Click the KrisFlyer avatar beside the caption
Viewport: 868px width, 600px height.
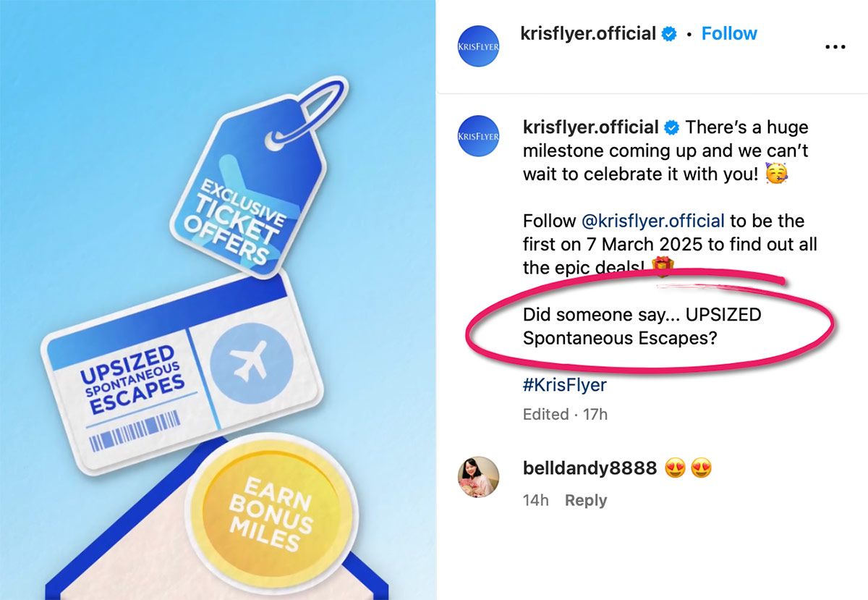tap(478, 136)
